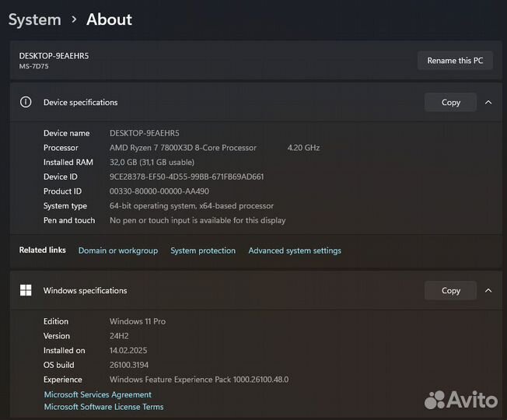Click the info icon beside Device specifications
This screenshot has width=507, height=420.
click(x=26, y=102)
